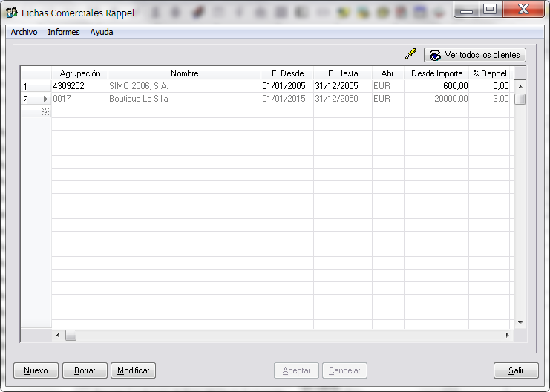Screen dimensions: 550x392
Task: Click the horizontal scrollbar right arrow
Action: 507,335
